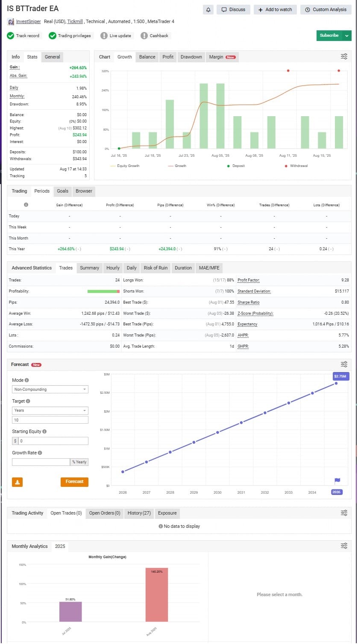
Task: Open the Risk of Ruin tab
Action: point(156,268)
